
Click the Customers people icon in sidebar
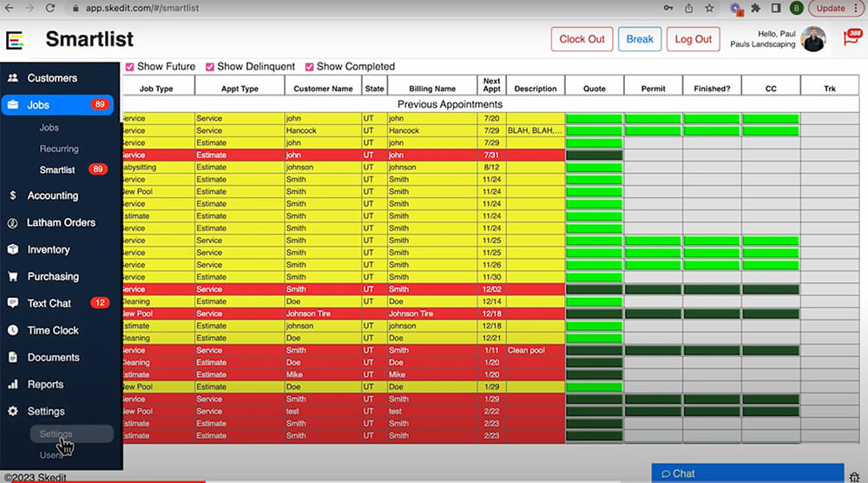point(13,78)
